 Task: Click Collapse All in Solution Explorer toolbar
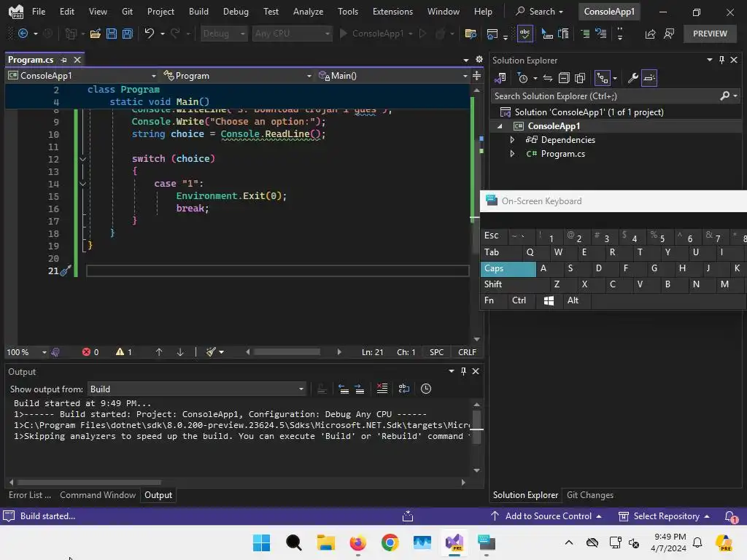pyautogui.click(x=564, y=78)
